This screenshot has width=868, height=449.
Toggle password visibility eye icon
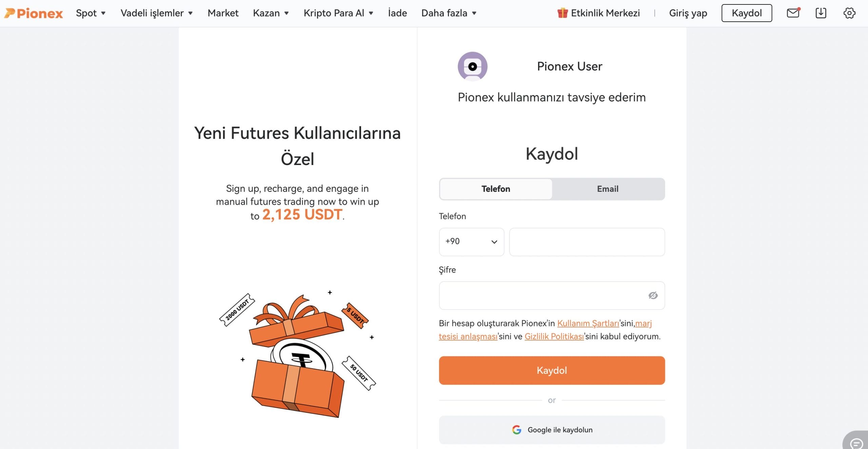(653, 295)
